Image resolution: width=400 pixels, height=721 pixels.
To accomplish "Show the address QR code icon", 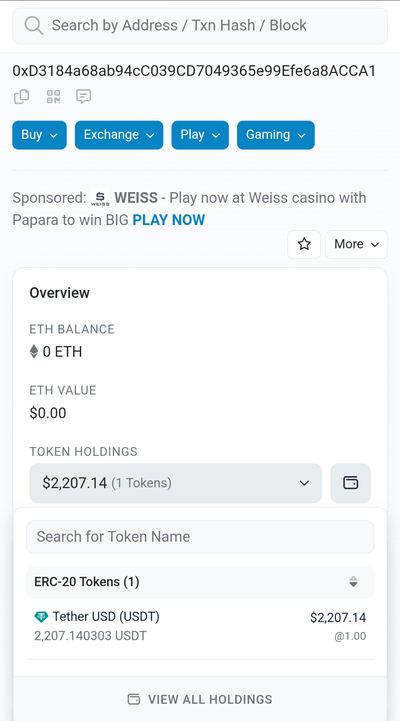I will tap(53, 97).
